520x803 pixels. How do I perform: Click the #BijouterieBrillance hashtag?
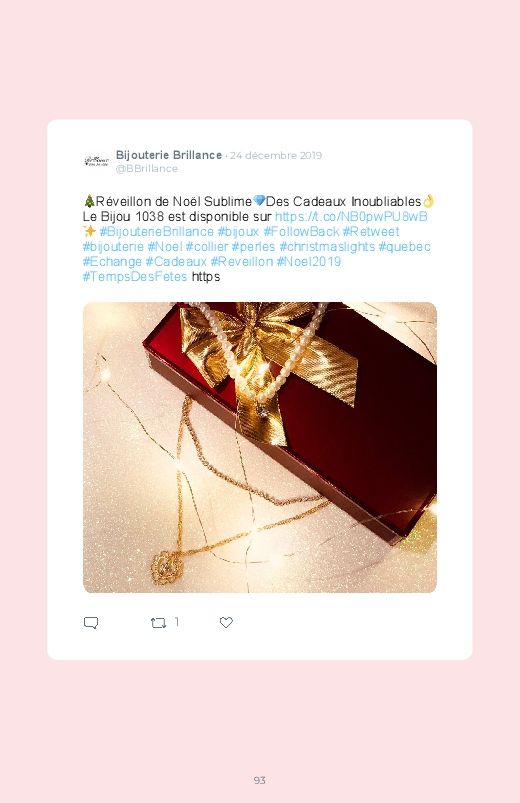click(156, 231)
